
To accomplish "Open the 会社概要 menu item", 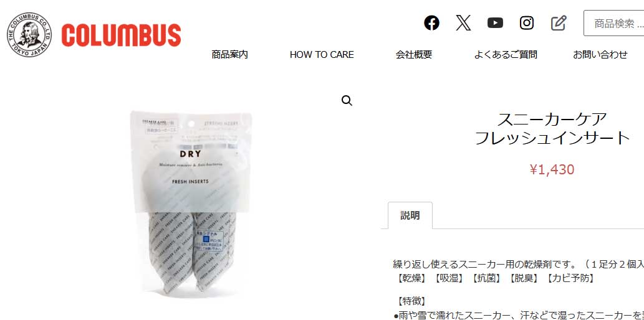I will [413, 55].
